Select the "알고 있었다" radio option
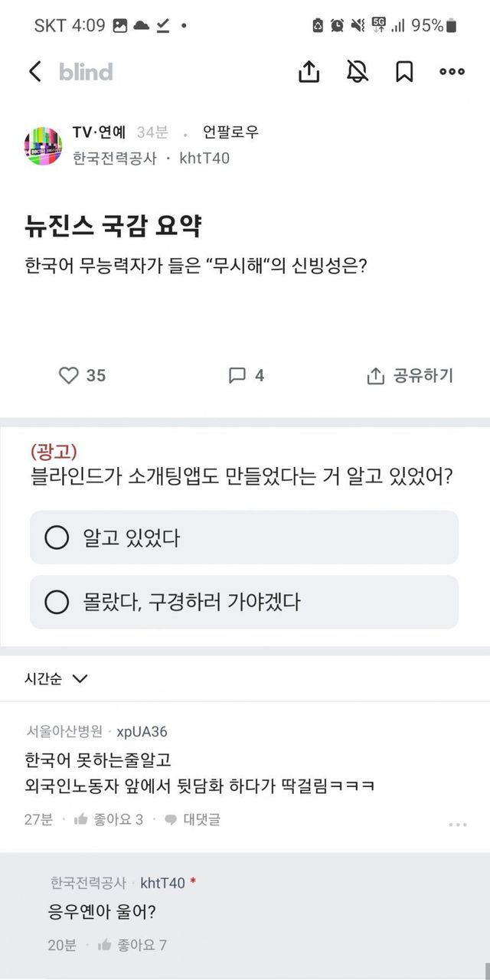 (x=57, y=537)
